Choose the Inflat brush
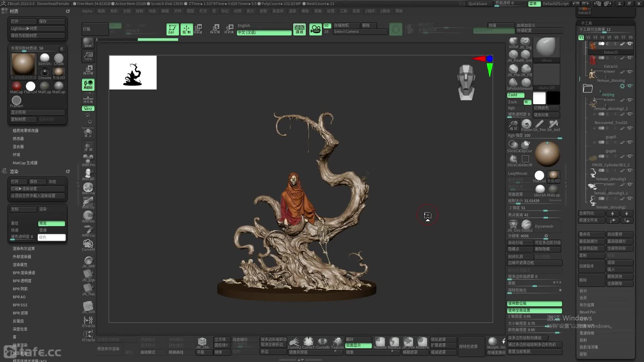 [x=513, y=42]
